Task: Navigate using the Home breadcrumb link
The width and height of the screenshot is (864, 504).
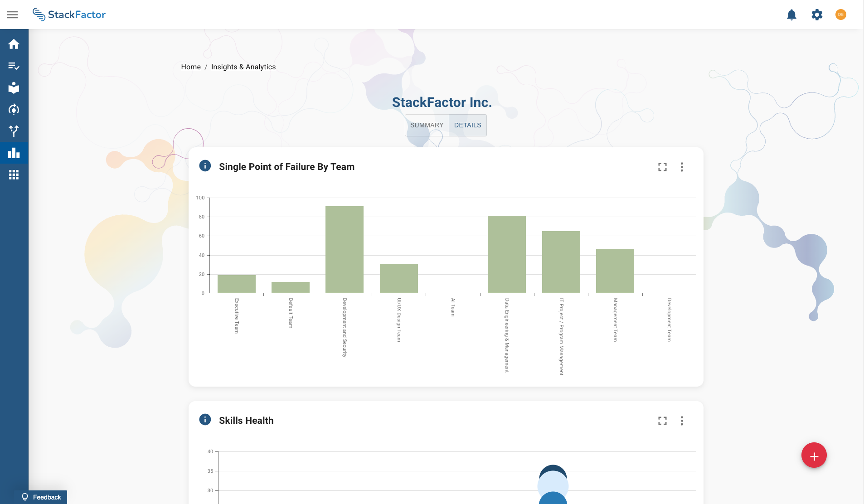Action: [190, 67]
